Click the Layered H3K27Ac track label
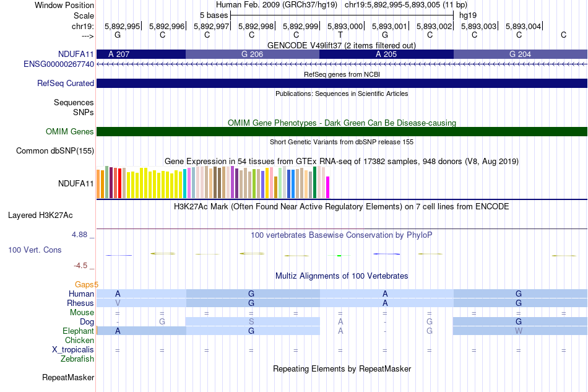The height and width of the screenshot is (392, 588). click(x=40, y=216)
